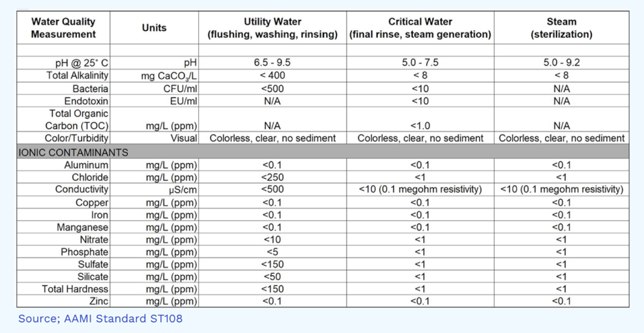The image size is (644, 333).
Task: Click the Units column header
Action: pos(154,28)
